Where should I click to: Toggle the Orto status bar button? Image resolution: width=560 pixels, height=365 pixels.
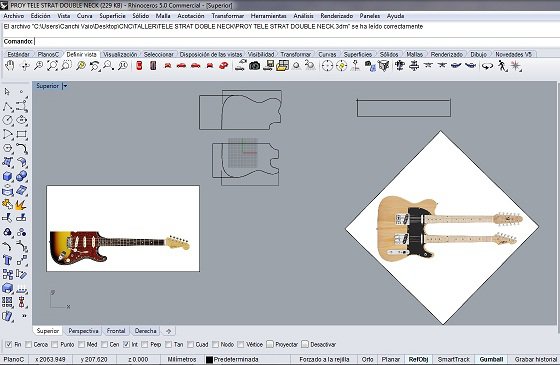pyautogui.click(x=368, y=359)
